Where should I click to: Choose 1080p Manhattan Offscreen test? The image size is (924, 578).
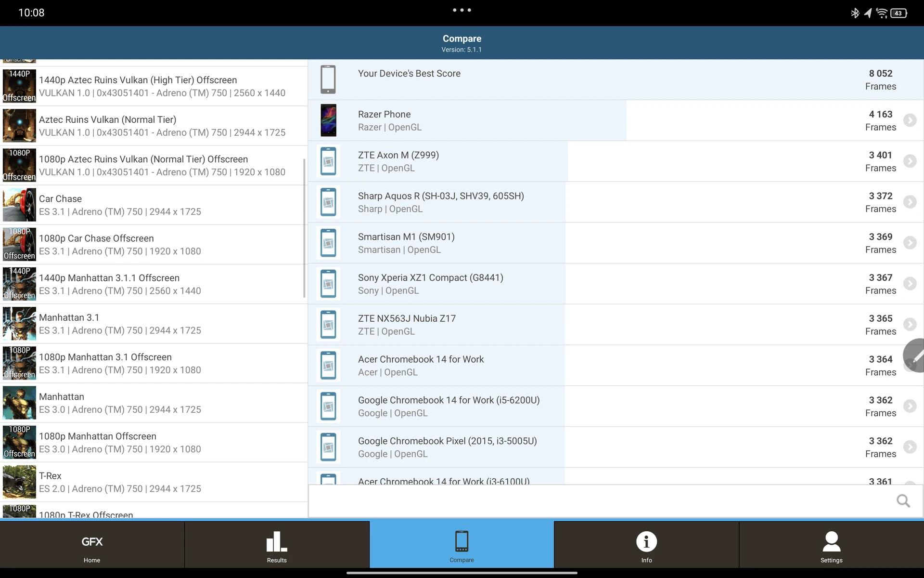[x=154, y=442]
